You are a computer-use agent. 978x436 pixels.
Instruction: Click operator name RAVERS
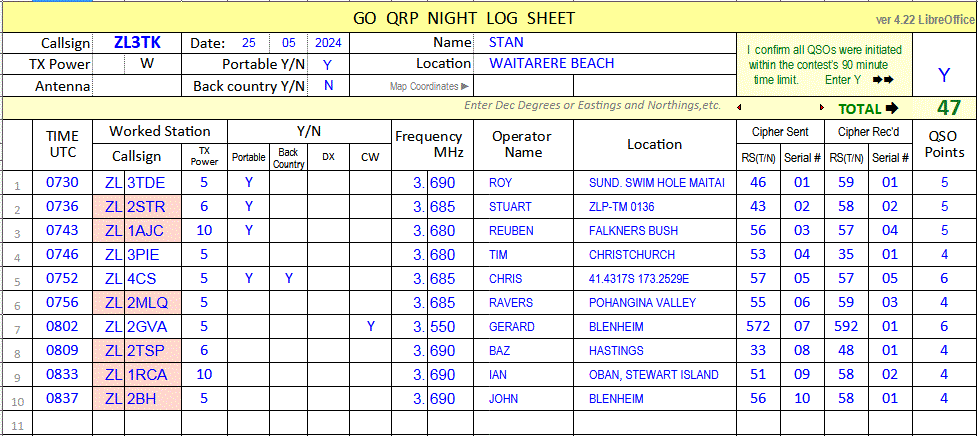pos(511,303)
